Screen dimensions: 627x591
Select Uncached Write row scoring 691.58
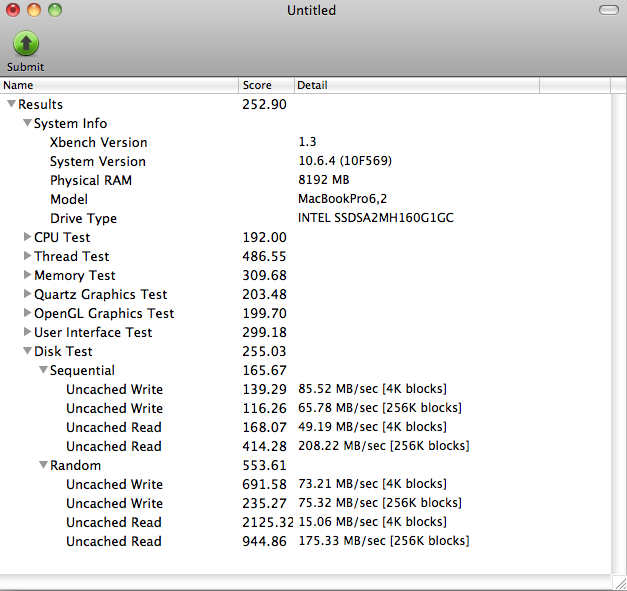click(x=306, y=484)
